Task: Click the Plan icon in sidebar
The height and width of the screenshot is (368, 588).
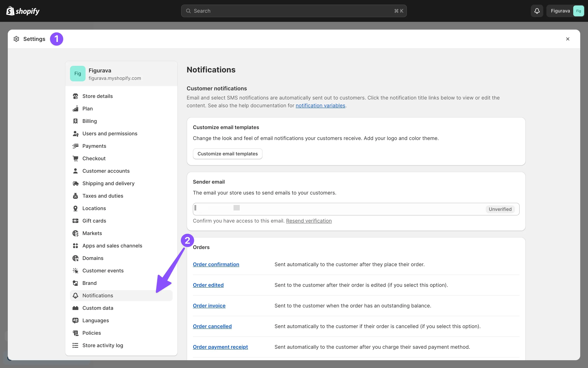Action: [x=75, y=109]
